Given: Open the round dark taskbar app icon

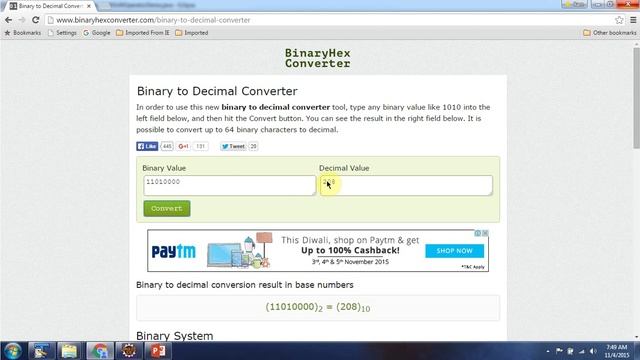Looking at the screenshot, I should pos(129,351).
